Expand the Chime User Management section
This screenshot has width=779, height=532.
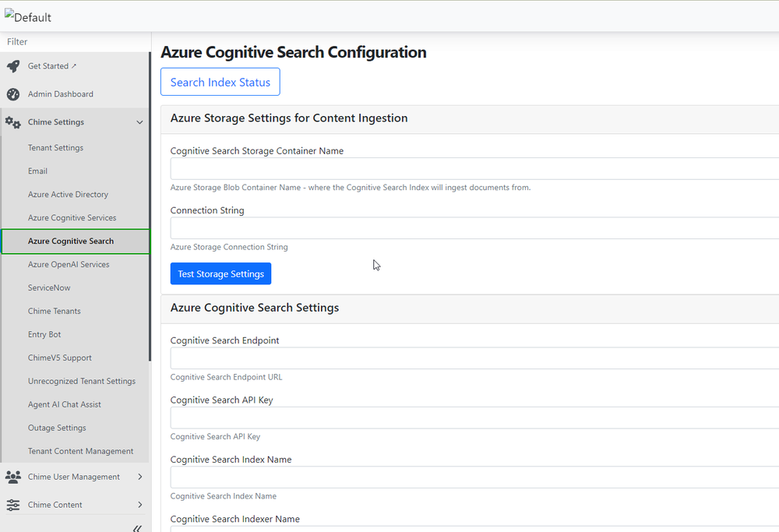tap(139, 476)
